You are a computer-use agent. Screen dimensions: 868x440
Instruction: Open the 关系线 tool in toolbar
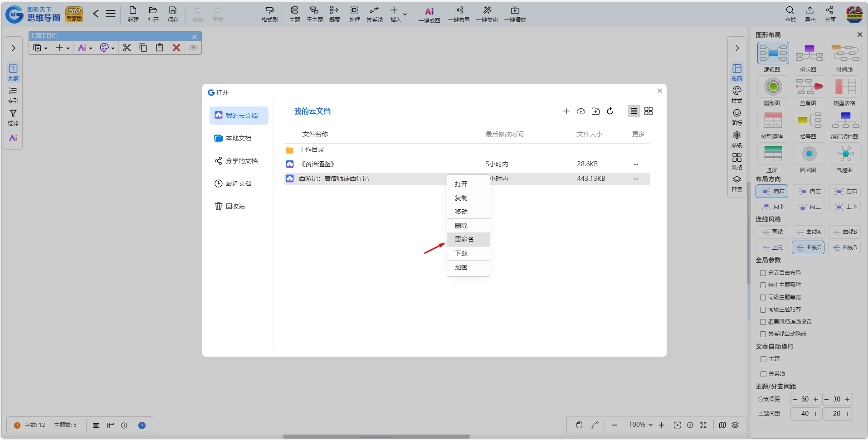pyautogui.click(x=374, y=15)
